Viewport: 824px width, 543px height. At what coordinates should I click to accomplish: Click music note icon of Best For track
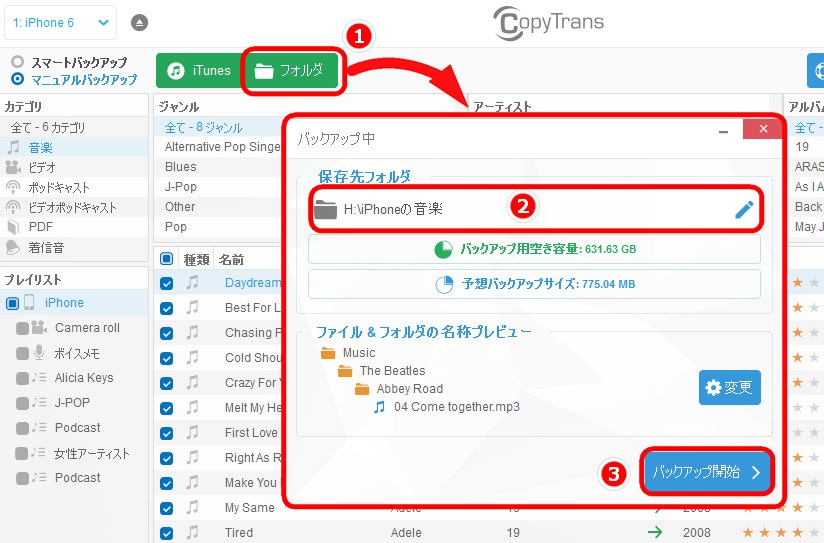point(193,307)
